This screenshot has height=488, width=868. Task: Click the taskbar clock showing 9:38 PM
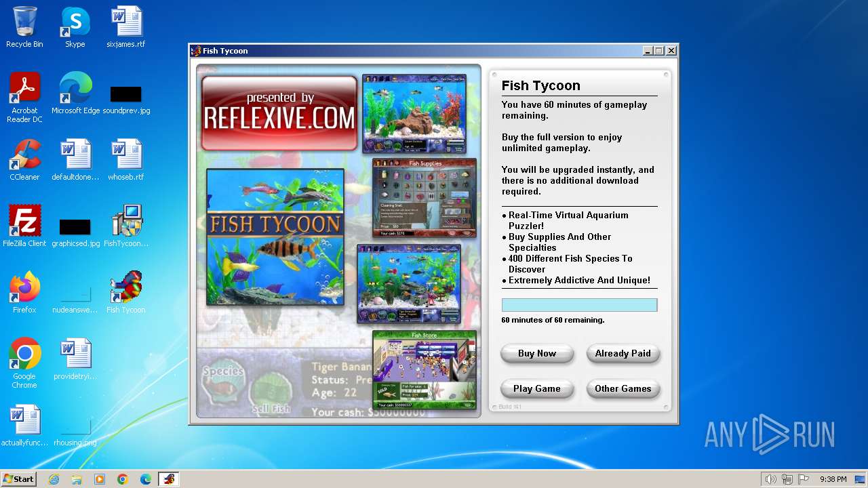pos(833,479)
